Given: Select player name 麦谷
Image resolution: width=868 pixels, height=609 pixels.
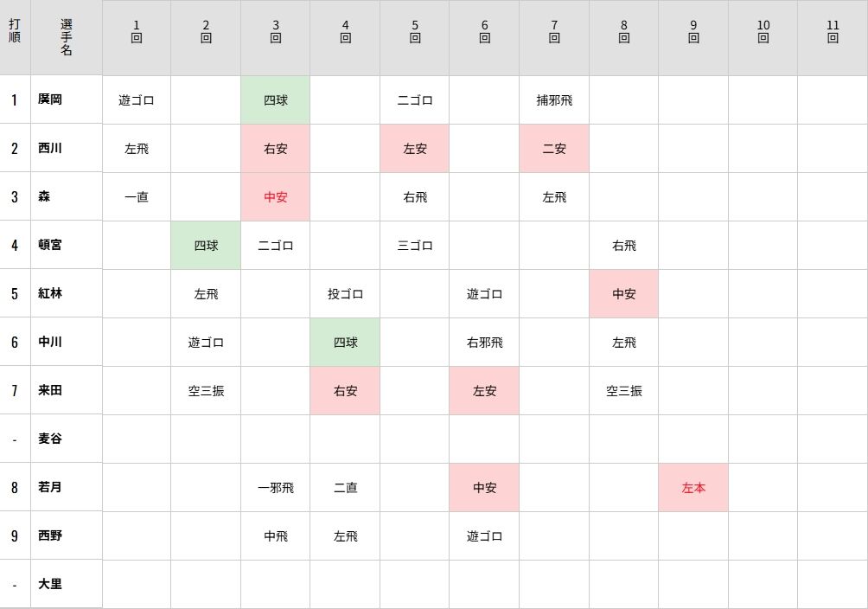Looking at the screenshot, I should coord(50,439).
